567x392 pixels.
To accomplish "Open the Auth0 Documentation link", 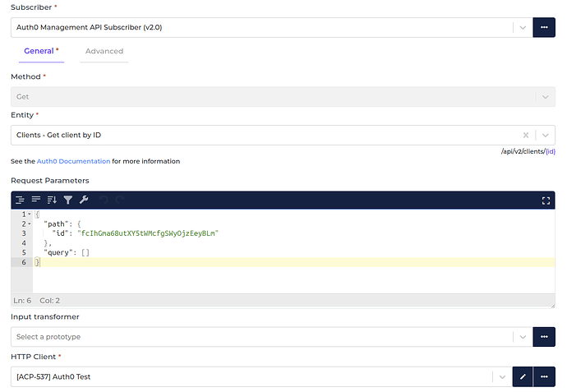I will [x=73, y=161].
